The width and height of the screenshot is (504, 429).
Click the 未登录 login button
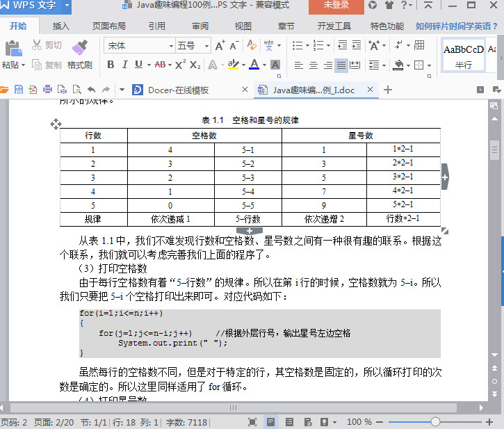[x=336, y=6]
